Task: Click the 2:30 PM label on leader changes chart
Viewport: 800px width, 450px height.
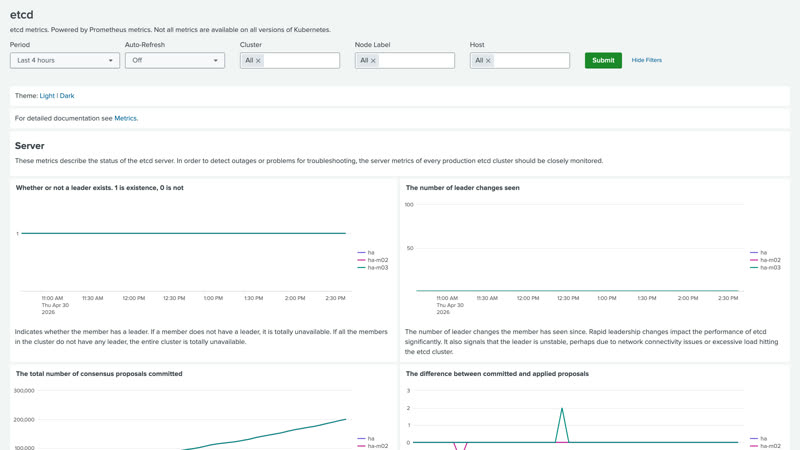Action: pyautogui.click(x=728, y=298)
